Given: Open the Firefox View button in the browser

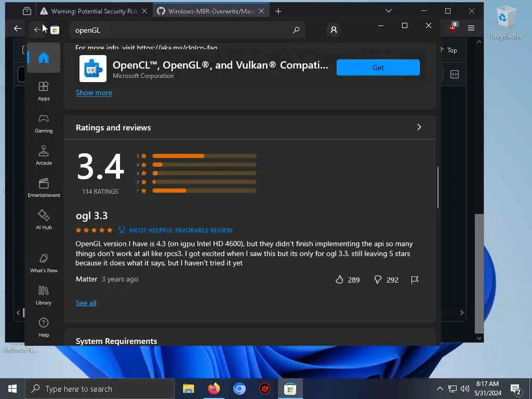Looking at the screenshot, I should (27, 11).
